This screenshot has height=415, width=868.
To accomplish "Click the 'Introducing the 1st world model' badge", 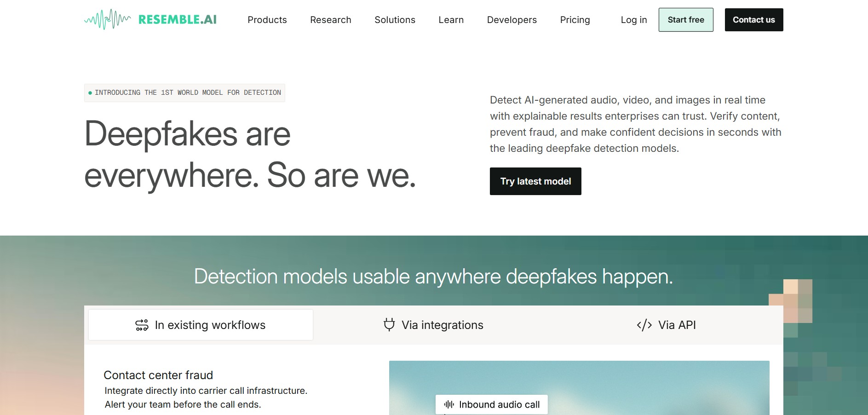I will pos(184,93).
